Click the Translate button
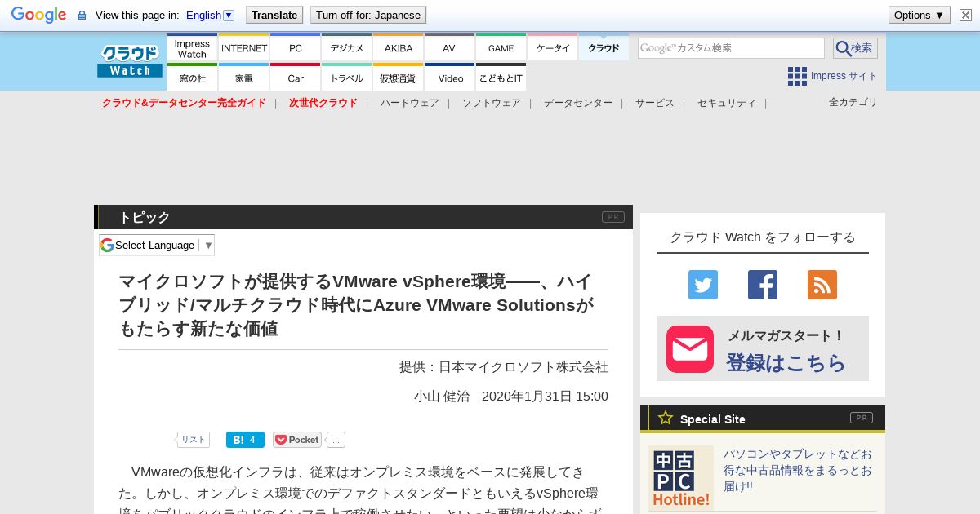 [x=274, y=15]
